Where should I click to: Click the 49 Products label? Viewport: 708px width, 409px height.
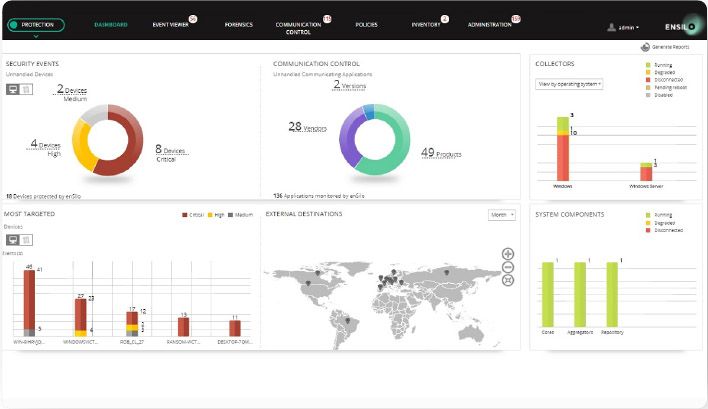coord(439,153)
